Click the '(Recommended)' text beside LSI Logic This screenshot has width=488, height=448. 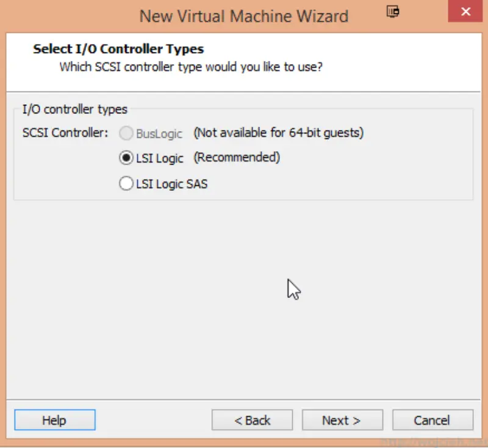tap(237, 157)
